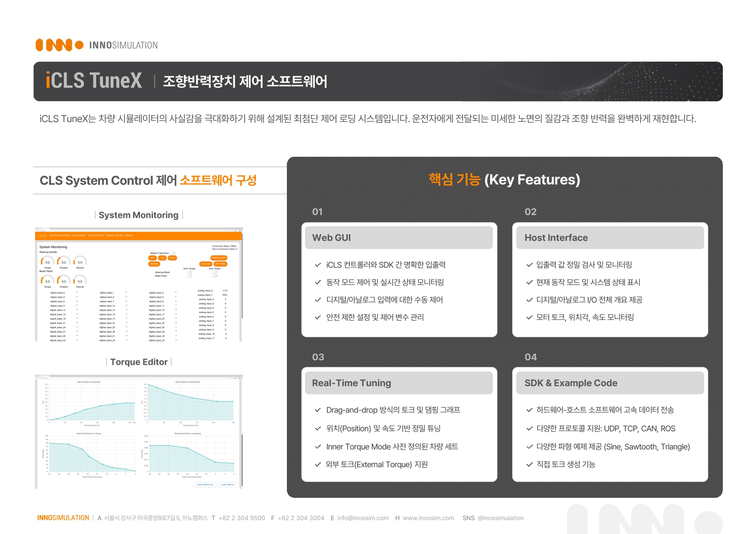Click the SET HOME button
This screenshot has height=534, width=756.
221,264
